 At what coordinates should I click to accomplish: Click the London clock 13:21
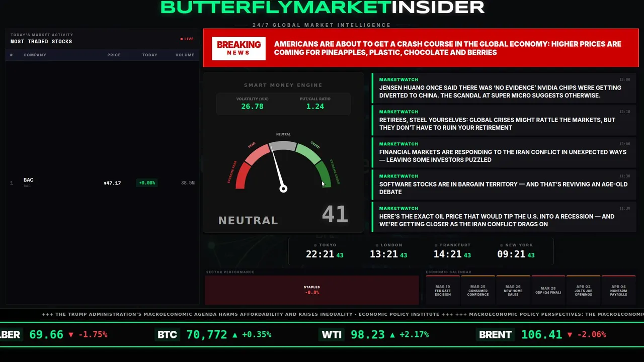(388, 254)
